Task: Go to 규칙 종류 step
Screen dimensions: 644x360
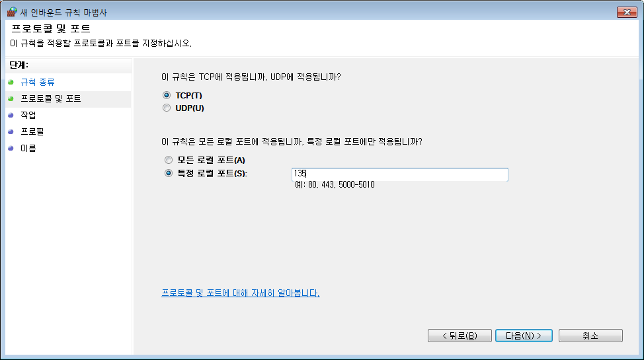Action: [x=38, y=82]
